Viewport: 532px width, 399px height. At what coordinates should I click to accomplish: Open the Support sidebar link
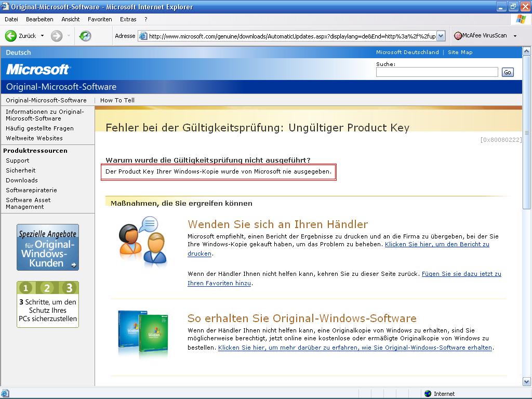[17, 161]
